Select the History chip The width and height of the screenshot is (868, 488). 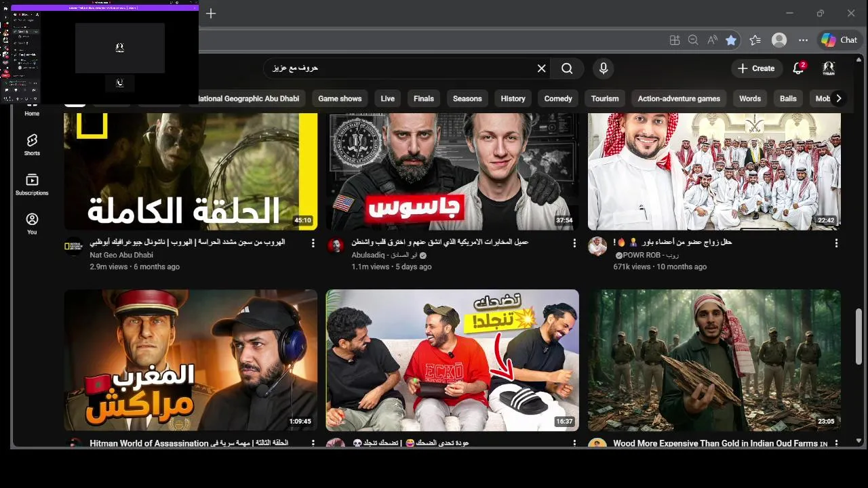513,98
